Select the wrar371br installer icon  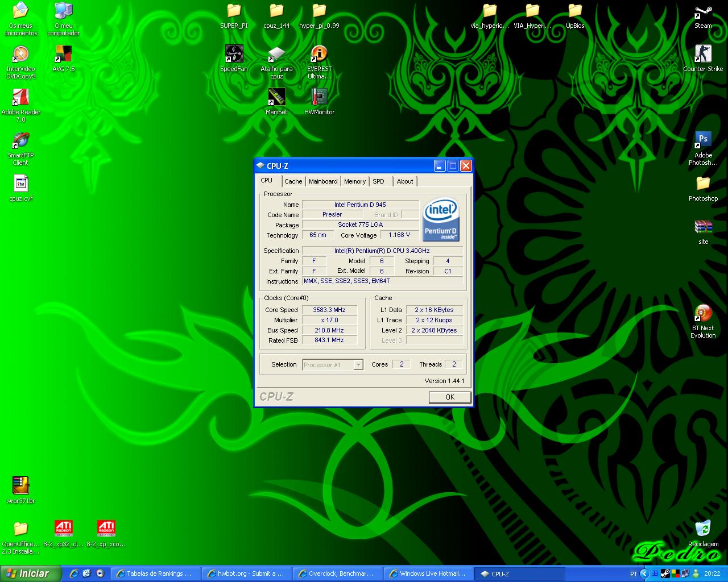pos(20,491)
